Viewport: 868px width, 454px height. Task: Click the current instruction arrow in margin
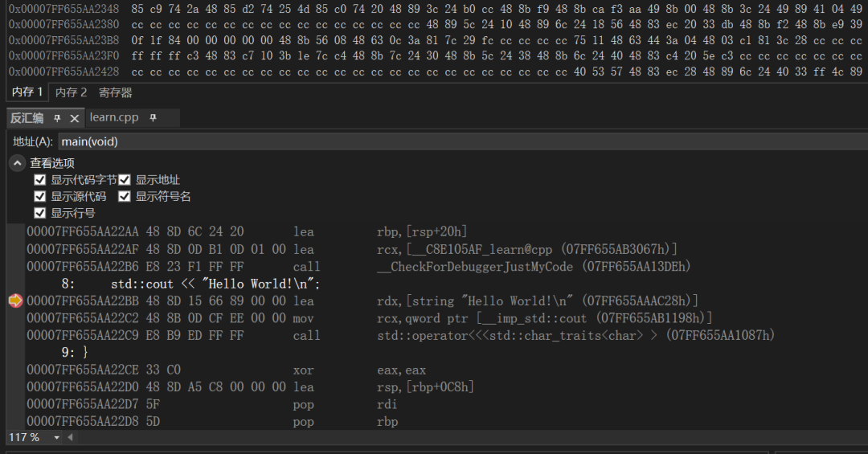click(15, 301)
